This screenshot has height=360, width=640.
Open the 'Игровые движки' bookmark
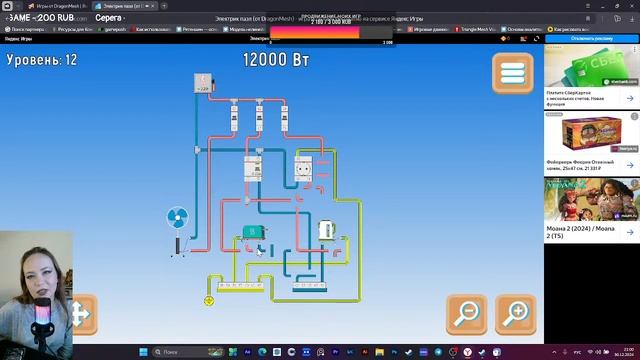pyautogui.click(x=427, y=29)
